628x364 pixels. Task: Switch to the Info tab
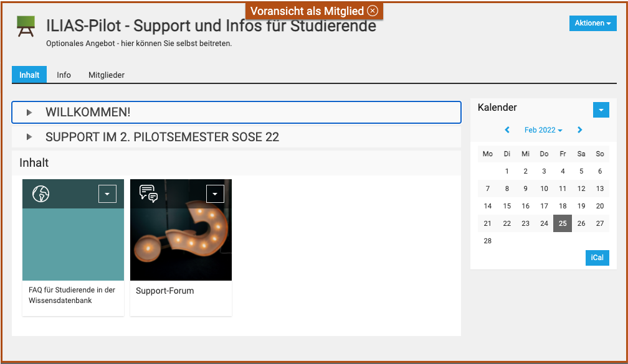point(64,75)
